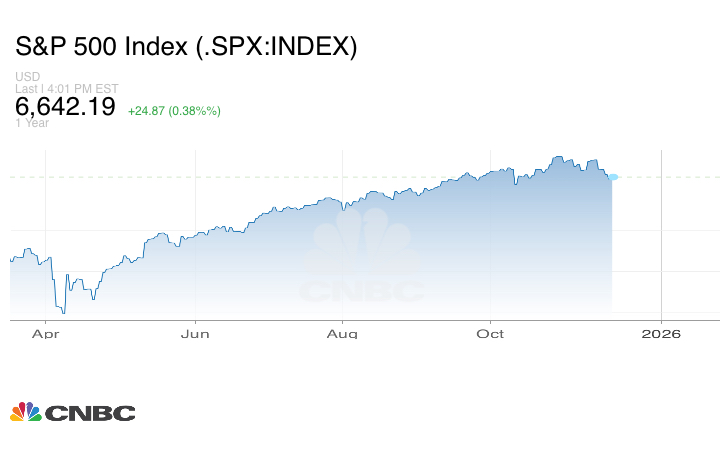Select the 1 Year range label
This screenshot has height=450, width=720.
[x=32, y=123]
